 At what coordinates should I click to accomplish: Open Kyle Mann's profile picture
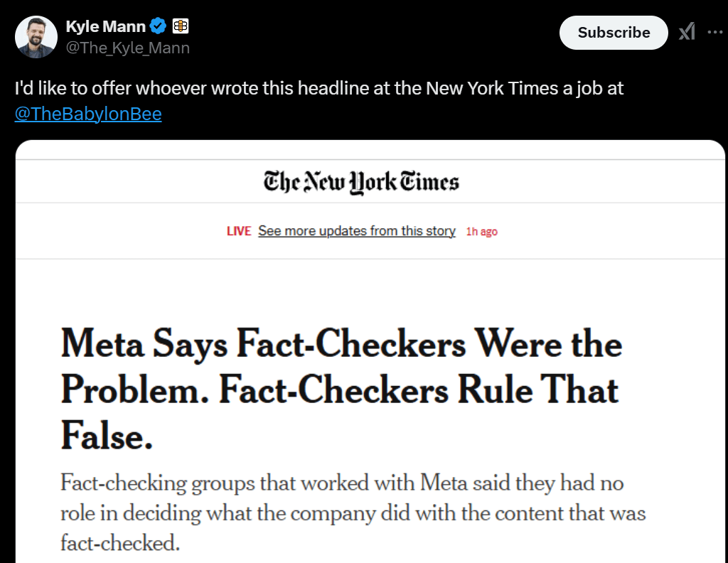(x=36, y=36)
